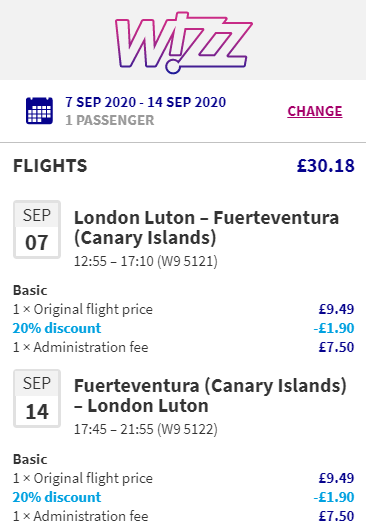Click the return -£1.90 discount amount
The image size is (366, 528).
(x=334, y=497)
